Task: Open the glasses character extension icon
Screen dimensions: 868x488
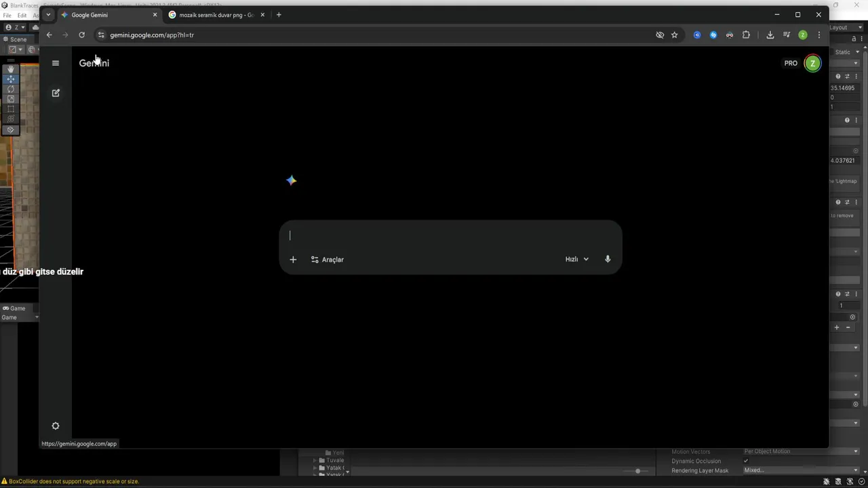Action: 730,35
